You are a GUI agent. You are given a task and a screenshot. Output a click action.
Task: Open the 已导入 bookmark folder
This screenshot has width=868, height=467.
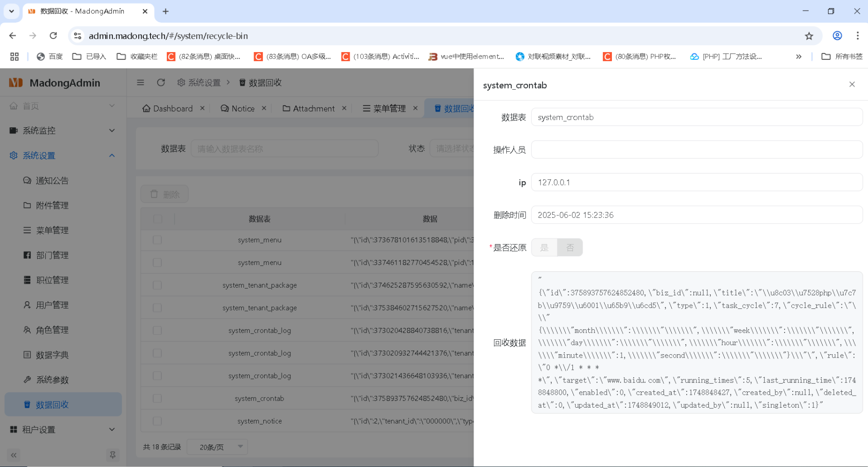click(89, 56)
